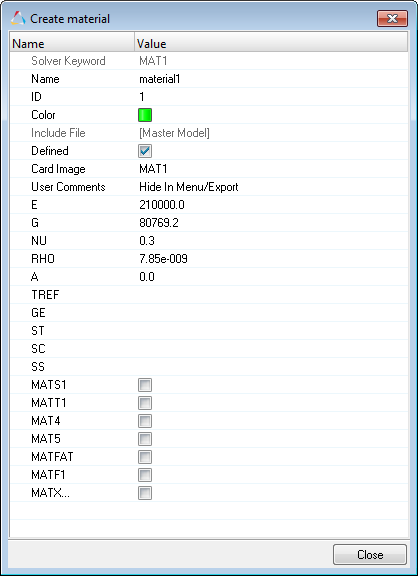Edit the material1 name field

click(272, 79)
